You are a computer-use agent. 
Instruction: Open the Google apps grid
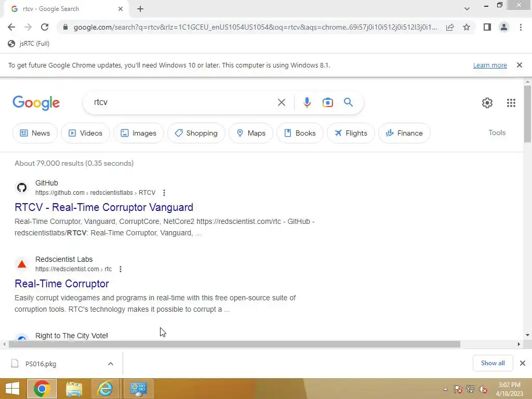coord(511,103)
